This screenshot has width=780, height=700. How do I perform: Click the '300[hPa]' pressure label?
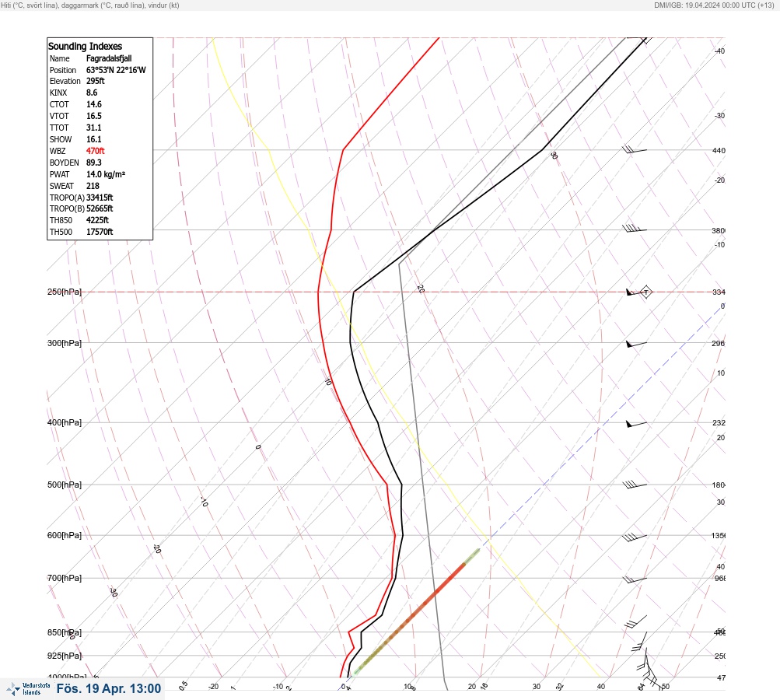tap(65, 343)
